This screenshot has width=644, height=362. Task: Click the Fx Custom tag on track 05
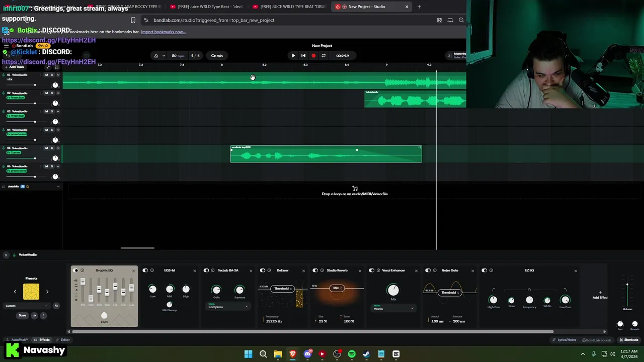14,152
